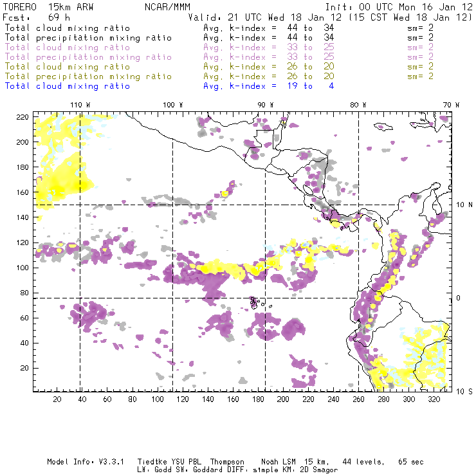
Task: Click the 'Noah LSM' text
Action: point(279,462)
